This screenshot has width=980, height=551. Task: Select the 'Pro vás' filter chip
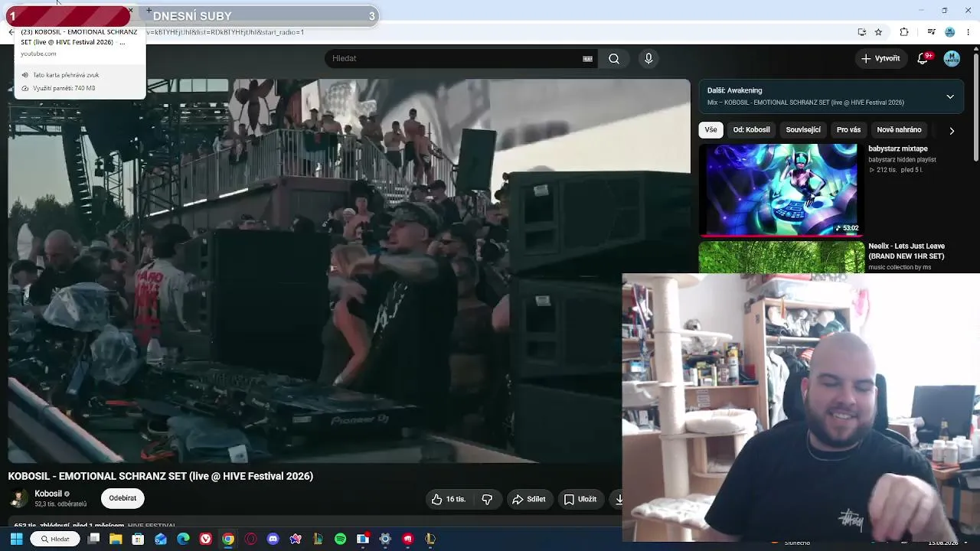tap(848, 130)
